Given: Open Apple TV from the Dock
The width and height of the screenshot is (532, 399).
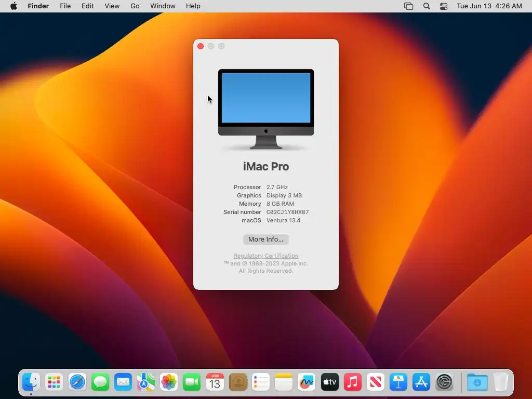Looking at the screenshot, I should (x=329, y=382).
